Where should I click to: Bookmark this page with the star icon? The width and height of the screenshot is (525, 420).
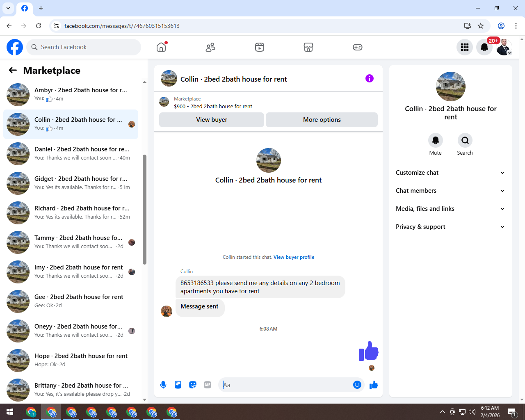481,26
